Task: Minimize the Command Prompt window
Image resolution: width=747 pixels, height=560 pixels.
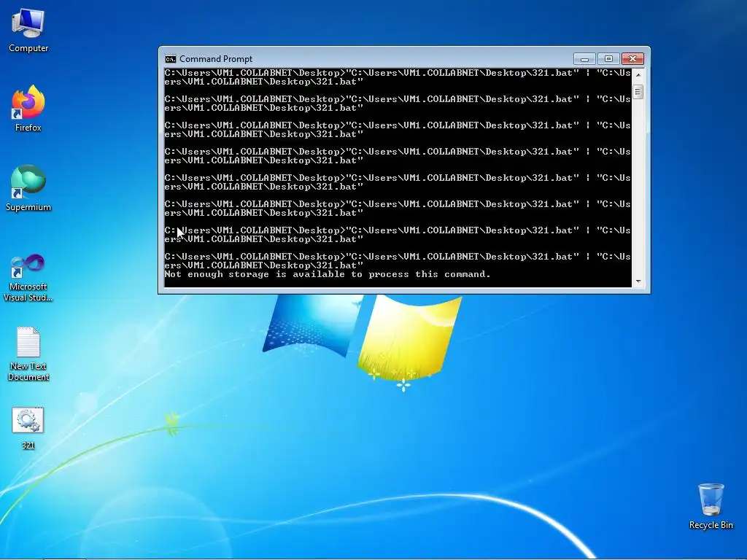Action: pos(584,59)
